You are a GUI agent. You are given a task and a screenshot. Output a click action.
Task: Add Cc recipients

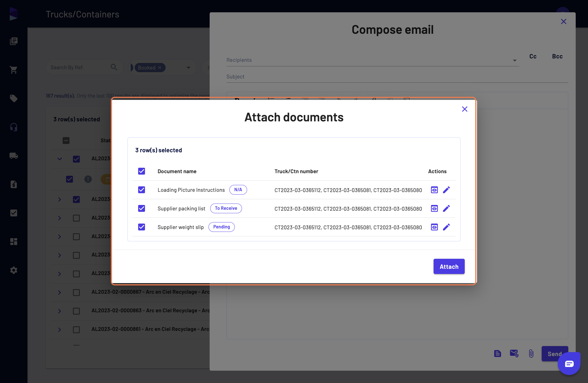533,56
